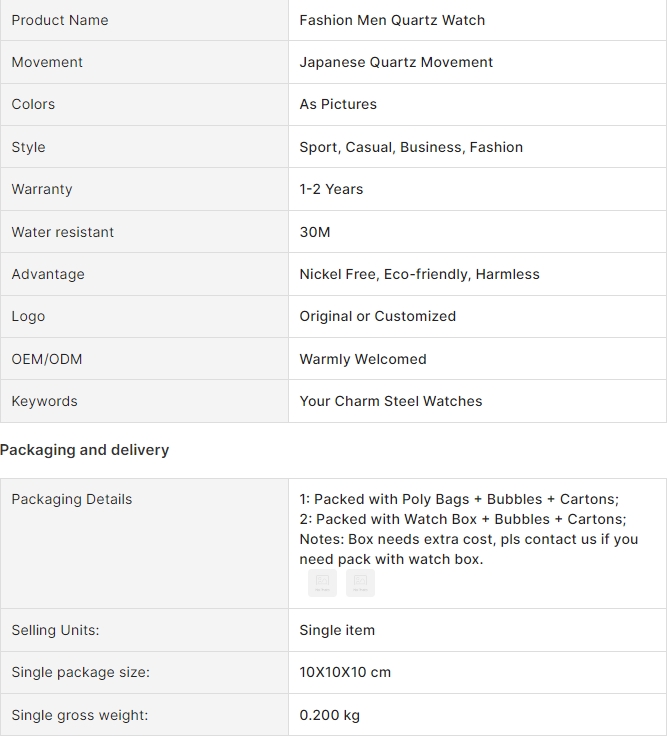
Task: Click the Packaging Details label
Action: (72, 499)
